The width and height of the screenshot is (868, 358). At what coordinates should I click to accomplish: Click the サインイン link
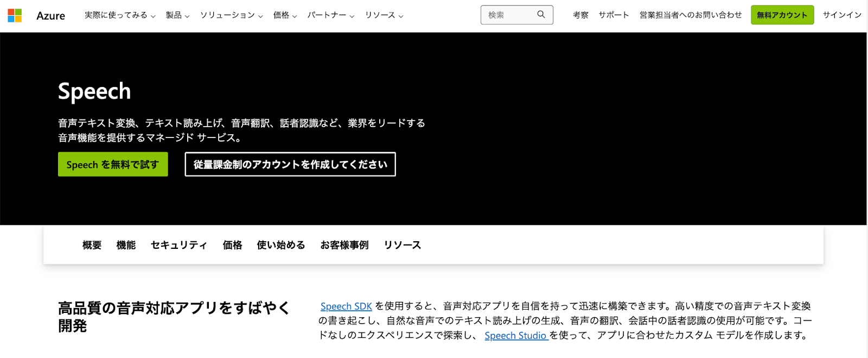pos(842,15)
